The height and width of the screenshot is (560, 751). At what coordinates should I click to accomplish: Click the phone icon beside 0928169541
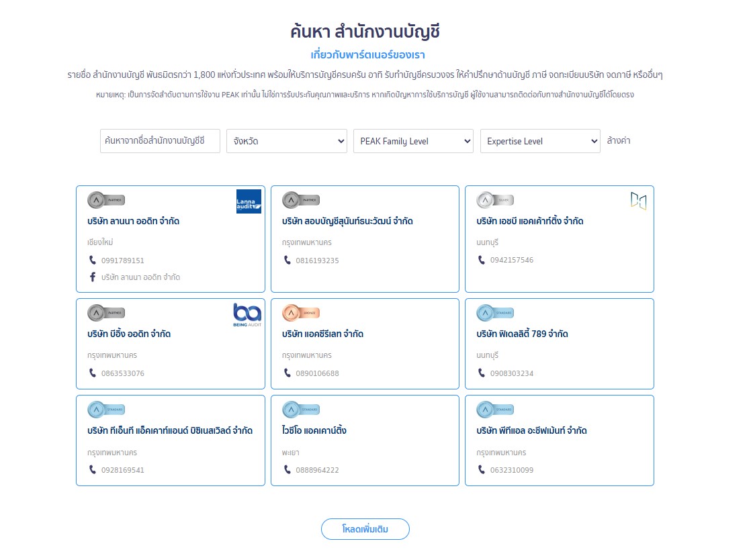click(93, 469)
